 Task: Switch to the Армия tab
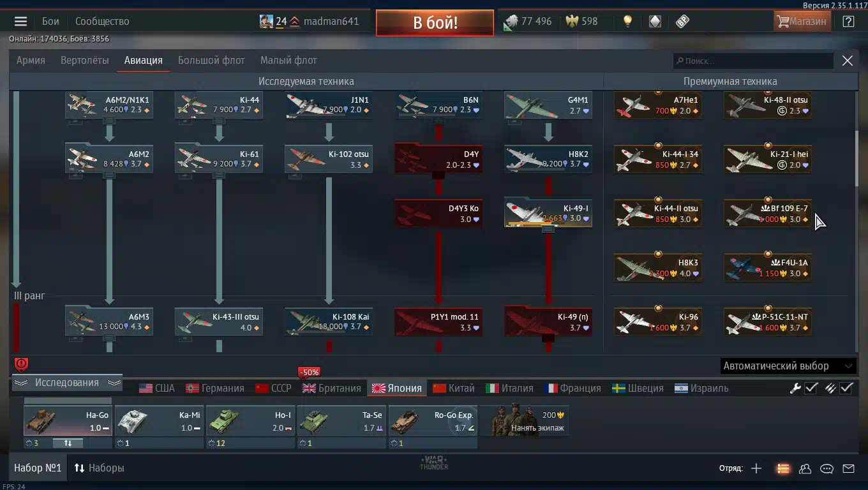31,61
